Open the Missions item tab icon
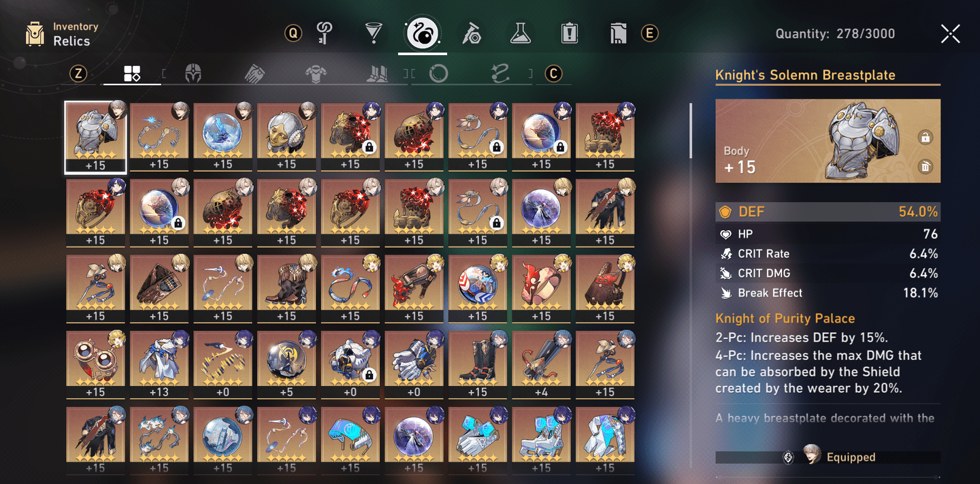 [569, 33]
